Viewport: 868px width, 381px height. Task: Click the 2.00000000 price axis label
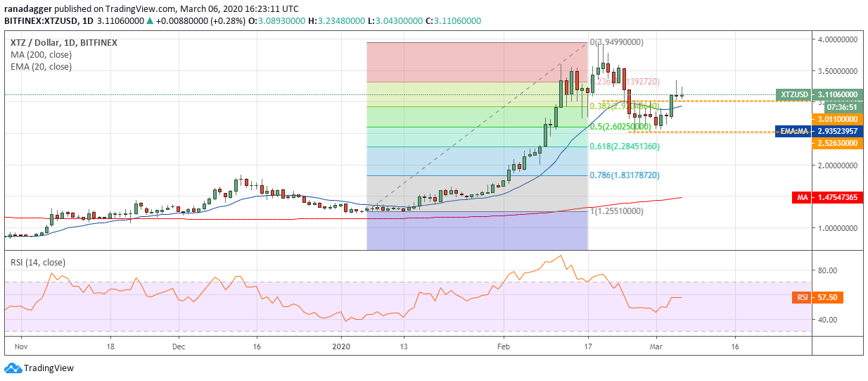point(838,165)
